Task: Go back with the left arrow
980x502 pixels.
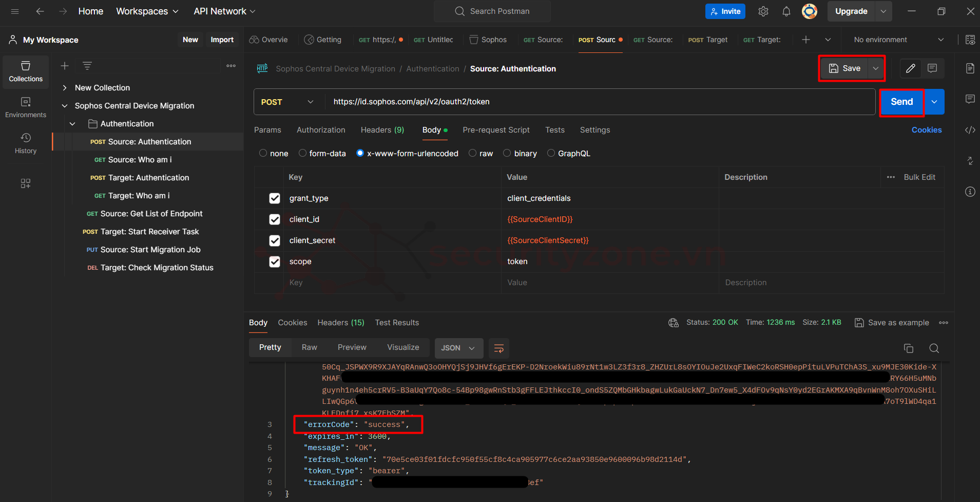Action: click(x=40, y=11)
